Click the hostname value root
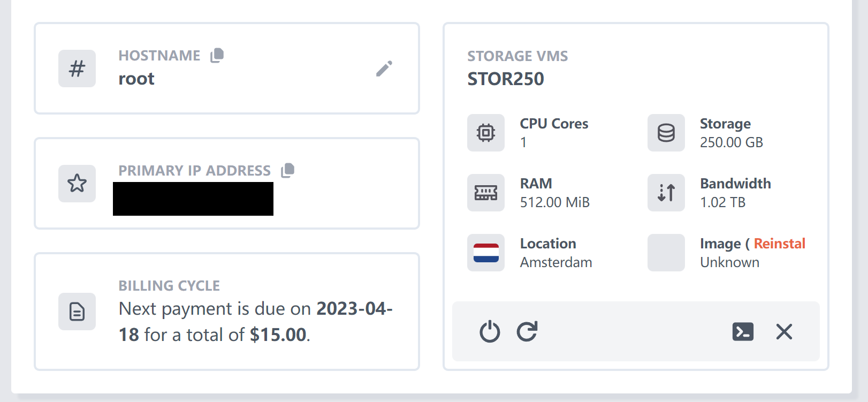 pos(136,79)
